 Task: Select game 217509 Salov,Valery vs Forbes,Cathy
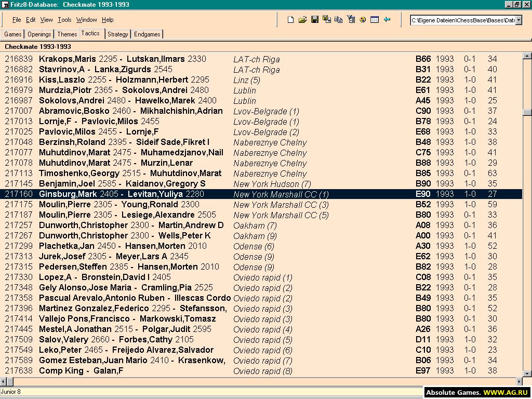point(261,340)
